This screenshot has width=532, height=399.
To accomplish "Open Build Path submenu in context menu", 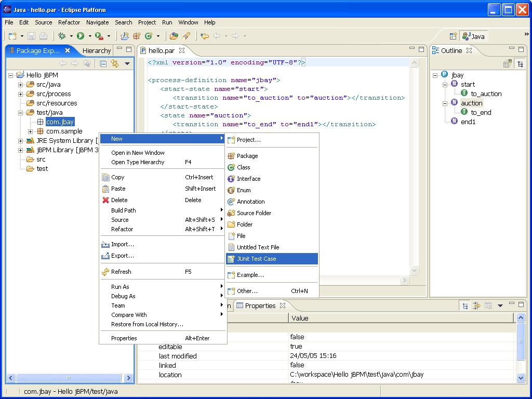I will [163, 210].
